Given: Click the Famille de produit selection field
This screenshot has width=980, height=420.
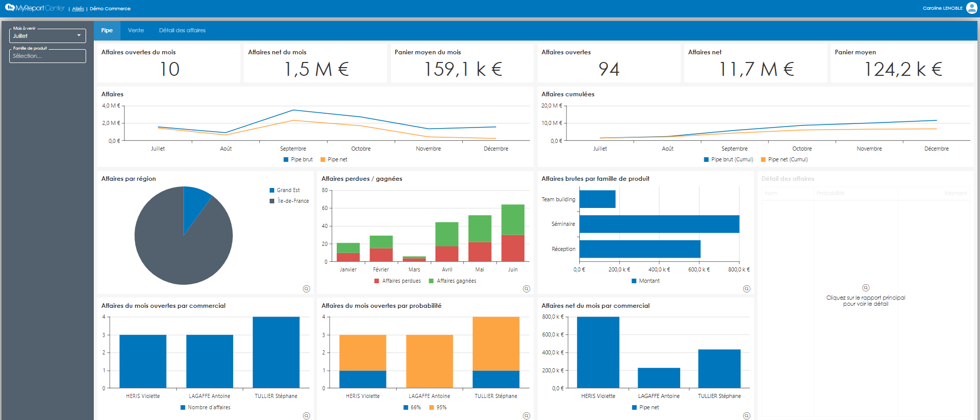Looking at the screenshot, I should pos(48,56).
